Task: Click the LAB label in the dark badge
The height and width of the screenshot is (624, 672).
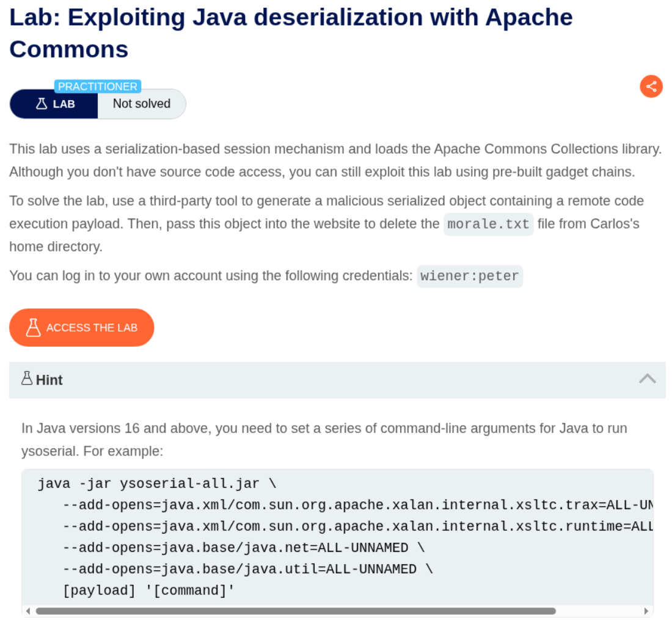Action: (x=64, y=104)
